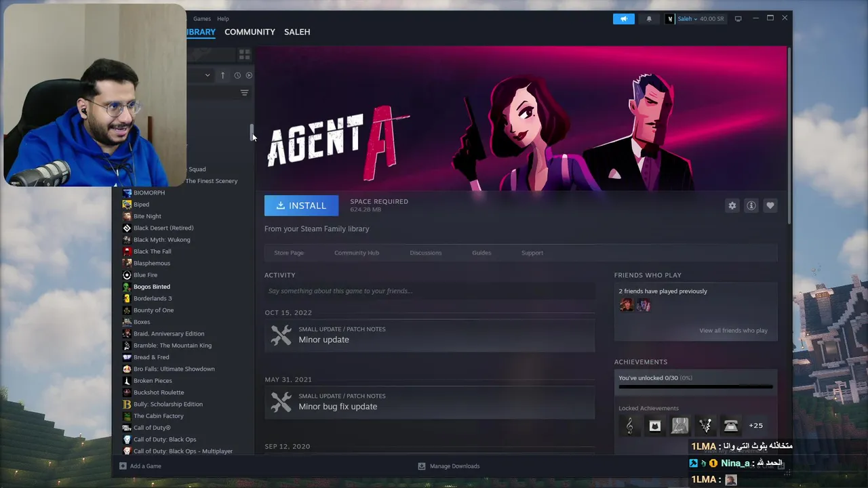
Task: Show the +25 more achievements
Action: [x=755, y=426]
